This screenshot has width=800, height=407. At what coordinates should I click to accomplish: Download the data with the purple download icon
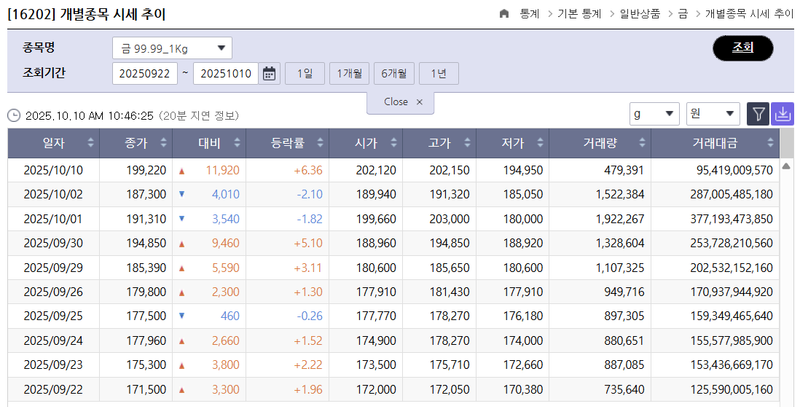click(783, 114)
